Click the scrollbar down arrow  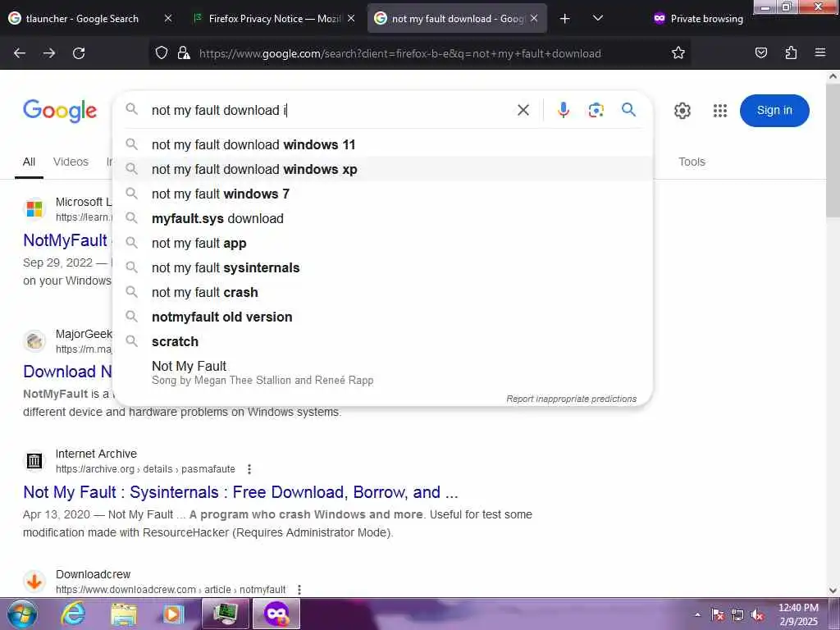point(833,591)
